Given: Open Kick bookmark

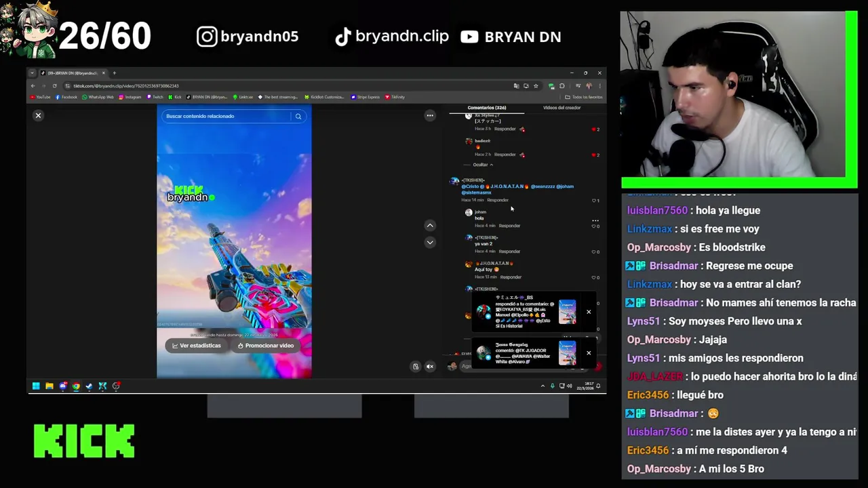Looking at the screenshot, I should point(174,97).
